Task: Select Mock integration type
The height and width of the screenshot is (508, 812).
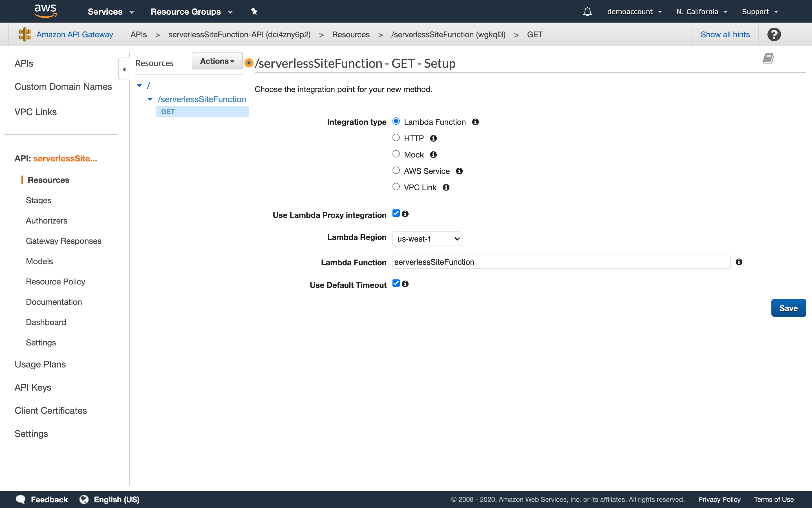Action: tap(396, 154)
